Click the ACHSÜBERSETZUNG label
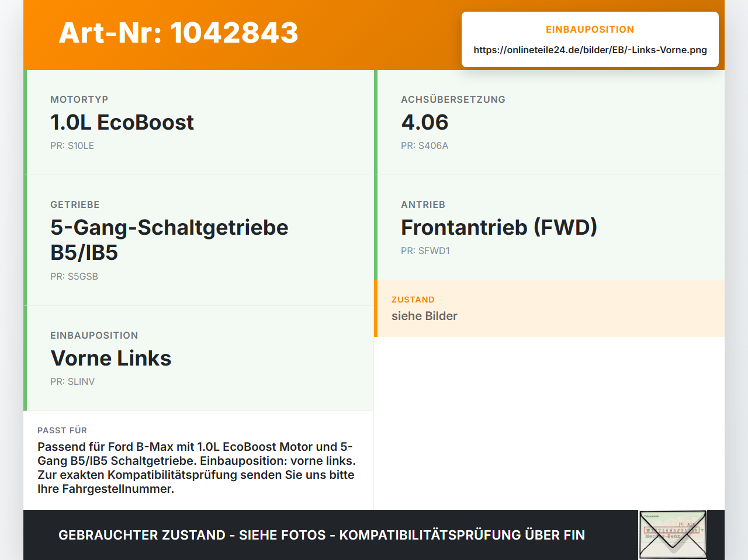This screenshot has width=748, height=560. 453,99
